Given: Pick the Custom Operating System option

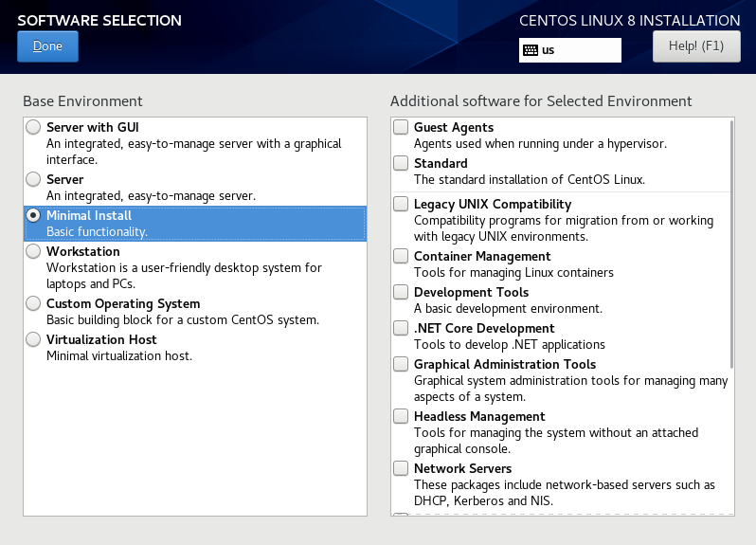Looking at the screenshot, I should (34, 303).
